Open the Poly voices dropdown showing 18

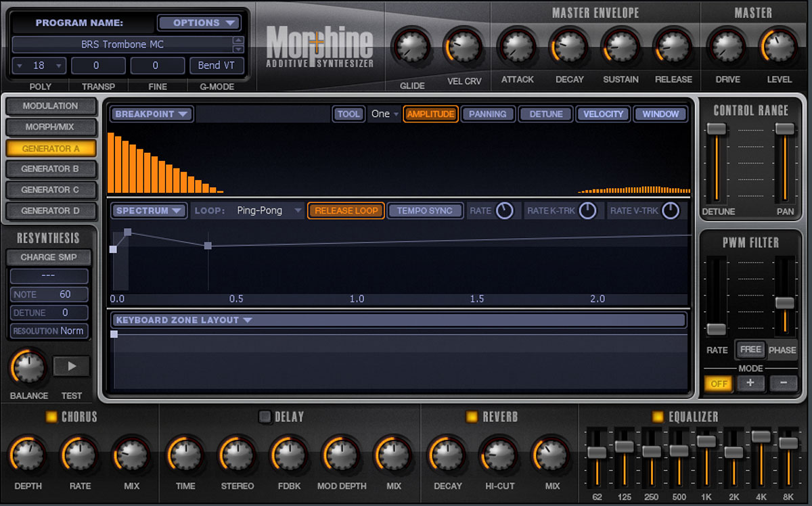(x=39, y=66)
